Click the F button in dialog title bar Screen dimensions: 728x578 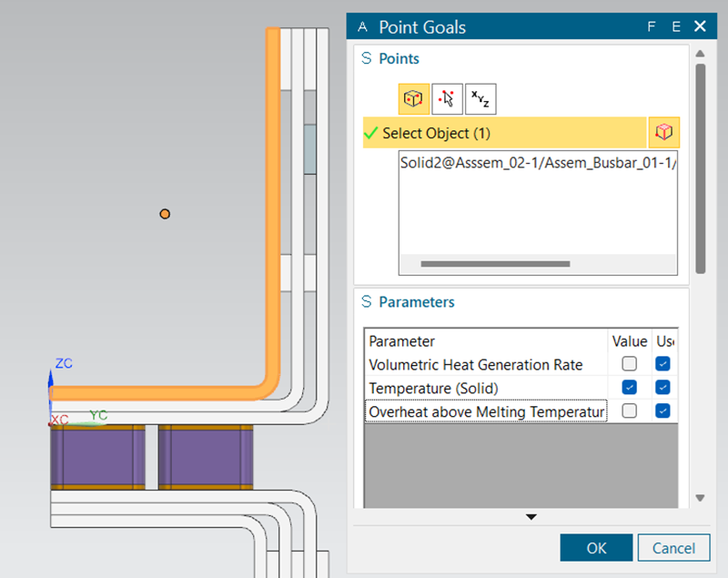tap(652, 27)
